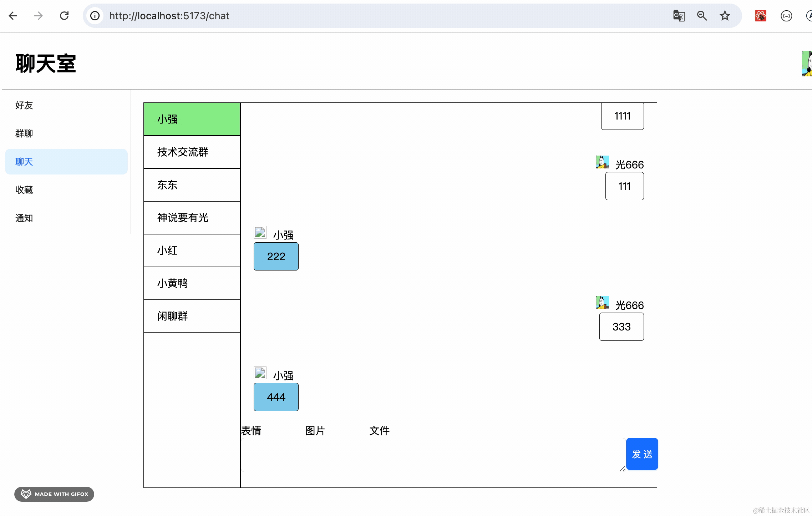Bookmark this page with the star
The width and height of the screenshot is (812, 516).
click(725, 16)
